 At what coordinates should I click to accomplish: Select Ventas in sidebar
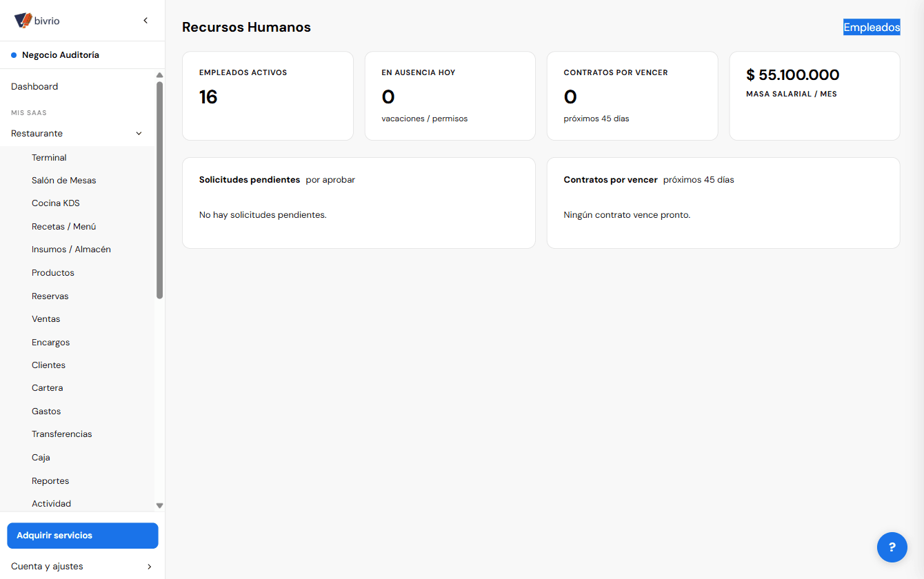click(46, 319)
